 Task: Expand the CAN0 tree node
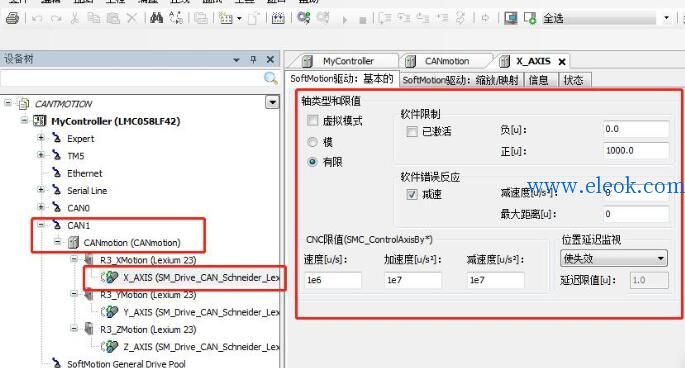pos(41,207)
